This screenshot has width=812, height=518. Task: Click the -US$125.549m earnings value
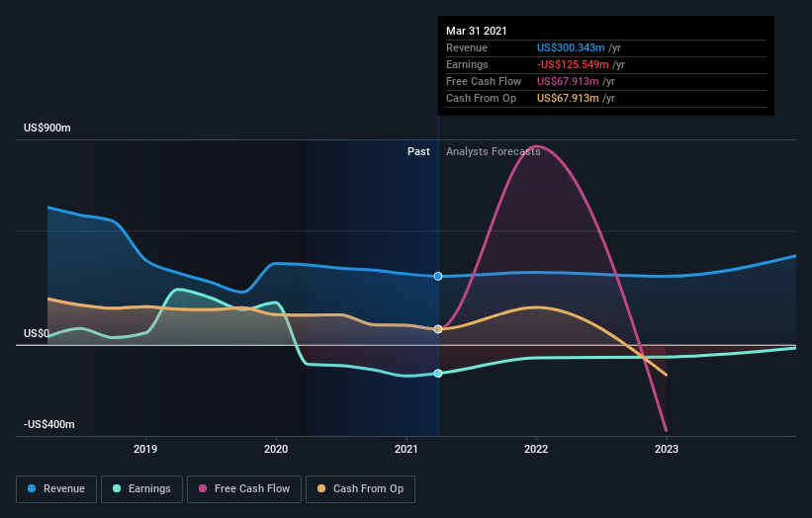(573, 64)
